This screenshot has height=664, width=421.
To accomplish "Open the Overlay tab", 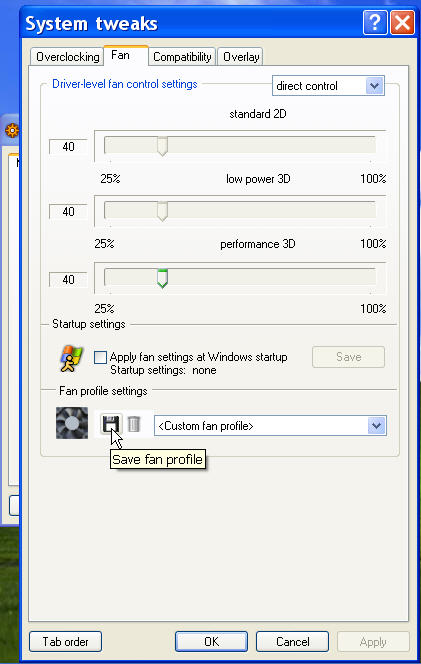I will click(241, 57).
